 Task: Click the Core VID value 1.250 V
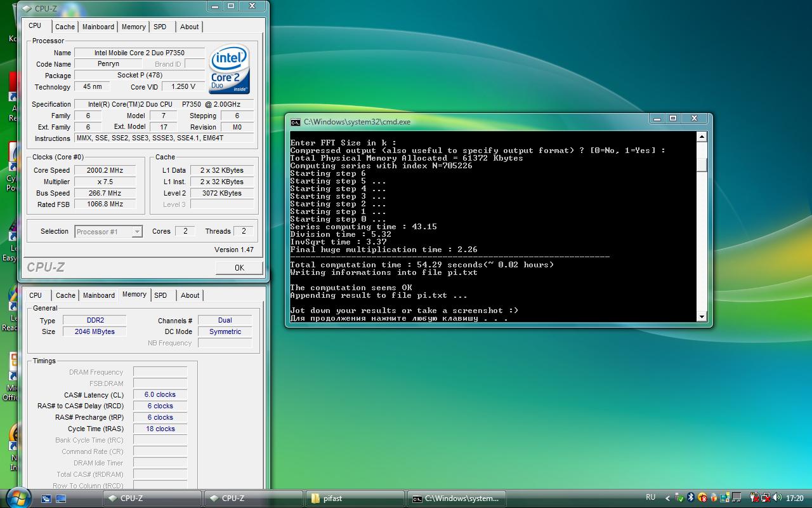183,87
